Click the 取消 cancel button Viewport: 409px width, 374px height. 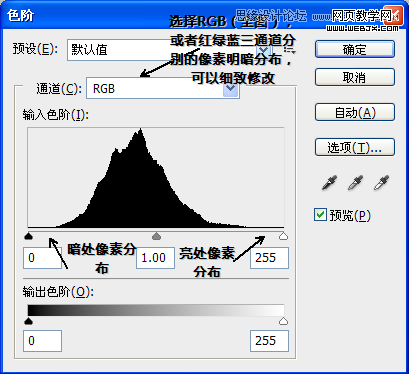[x=355, y=77]
